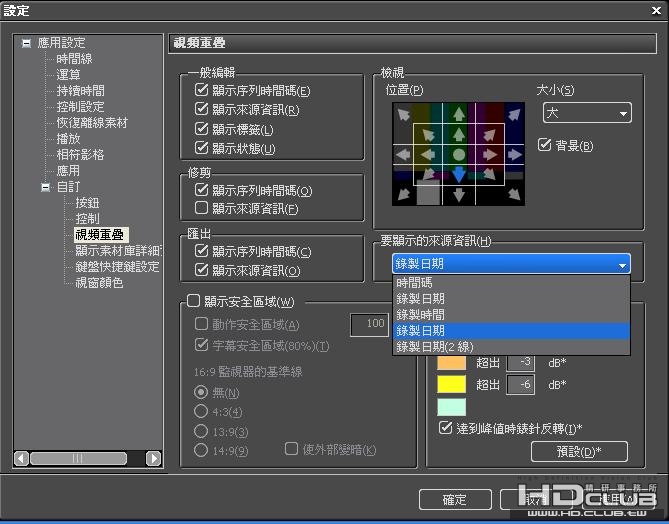This screenshot has height=524, width=669.
Task: Select inner top-left arrow in 位置 grid
Action: point(428,135)
